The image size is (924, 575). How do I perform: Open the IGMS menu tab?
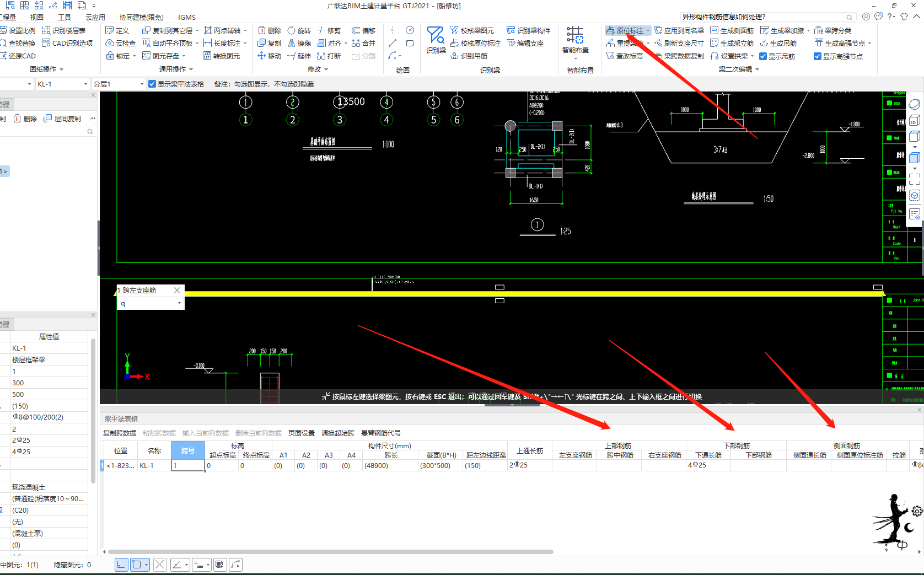[187, 17]
